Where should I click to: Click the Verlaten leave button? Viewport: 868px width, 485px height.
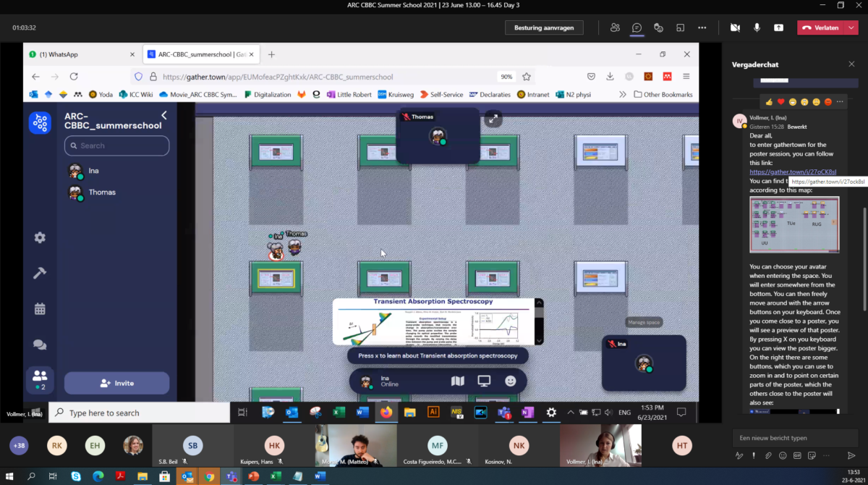pyautogui.click(x=822, y=28)
